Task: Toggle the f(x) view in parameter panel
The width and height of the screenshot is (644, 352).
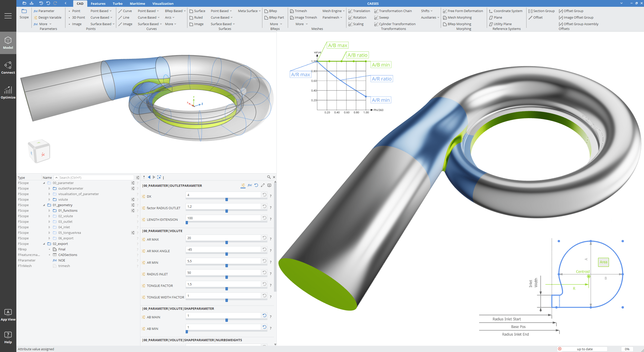Action: [249, 185]
